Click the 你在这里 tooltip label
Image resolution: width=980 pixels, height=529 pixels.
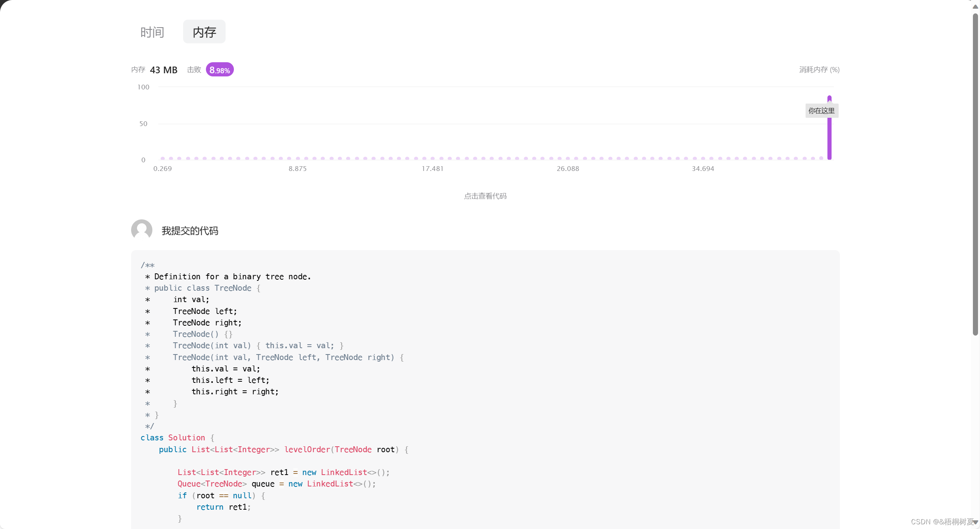click(x=822, y=111)
